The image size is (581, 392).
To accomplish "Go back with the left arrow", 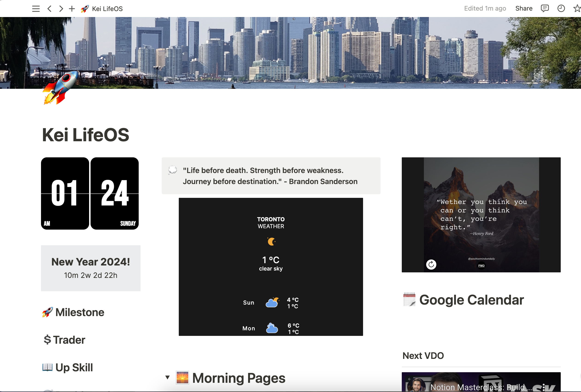I will coord(50,9).
